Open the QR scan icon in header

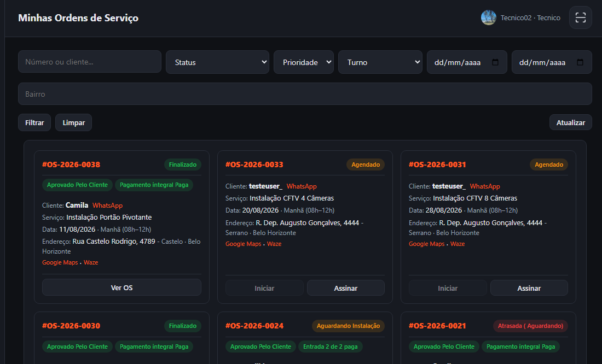(580, 17)
